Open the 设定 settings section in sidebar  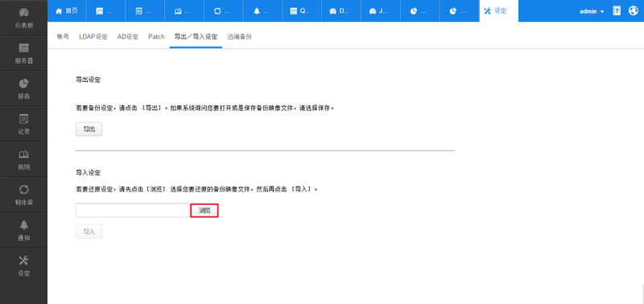(24, 266)
